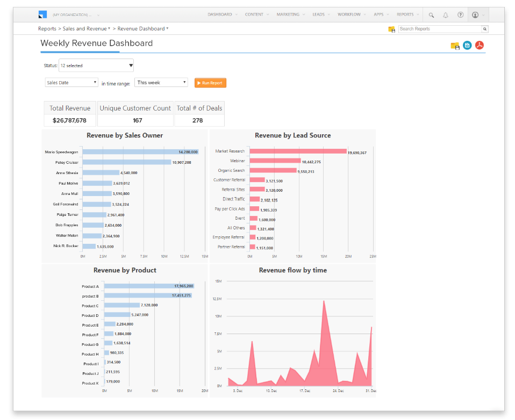The height and width of the screenshot is (420, 515).
Task: Open the Dashboard menu
Action: (223, 15)
